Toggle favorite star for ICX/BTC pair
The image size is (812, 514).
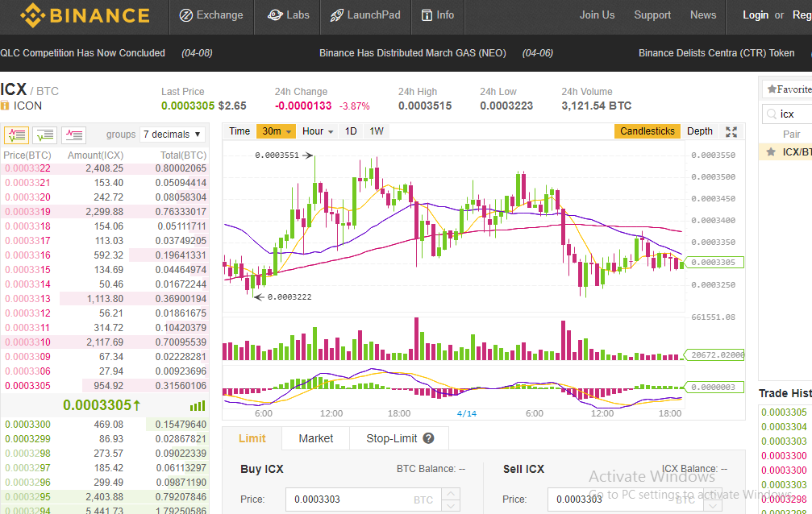pyautogui.click(x=771, y=151)
